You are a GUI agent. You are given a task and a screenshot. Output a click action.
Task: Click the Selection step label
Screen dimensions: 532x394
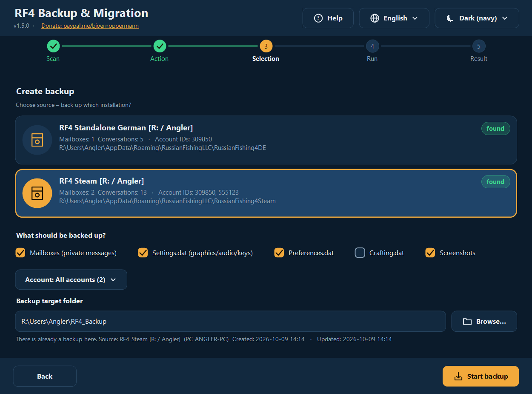[266, 59]
